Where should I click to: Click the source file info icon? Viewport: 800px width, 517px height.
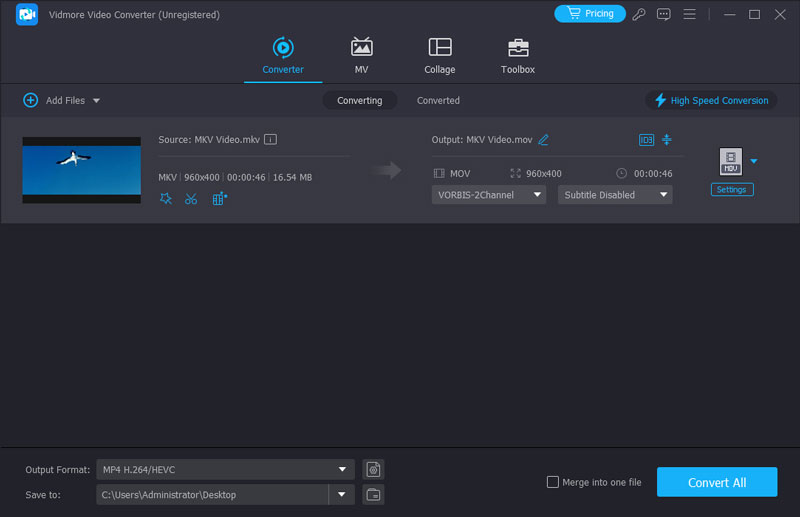click(x=270, y=140)
